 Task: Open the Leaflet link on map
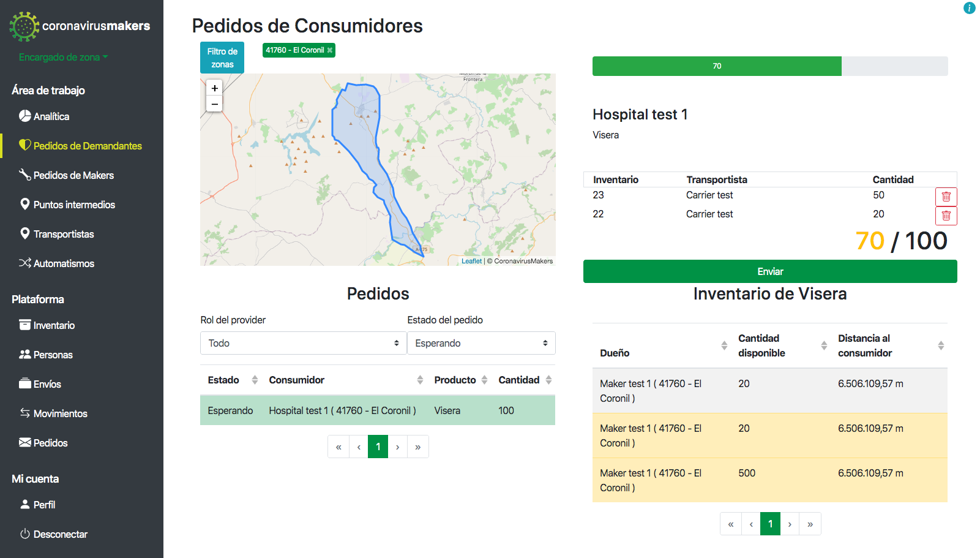click(471, 261)
